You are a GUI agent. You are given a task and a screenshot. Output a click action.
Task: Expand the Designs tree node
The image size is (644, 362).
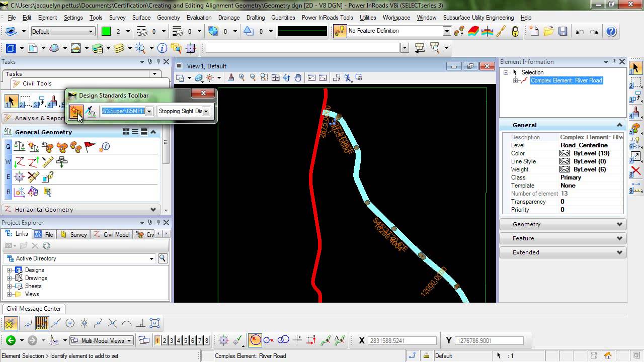tap(9, 270)
